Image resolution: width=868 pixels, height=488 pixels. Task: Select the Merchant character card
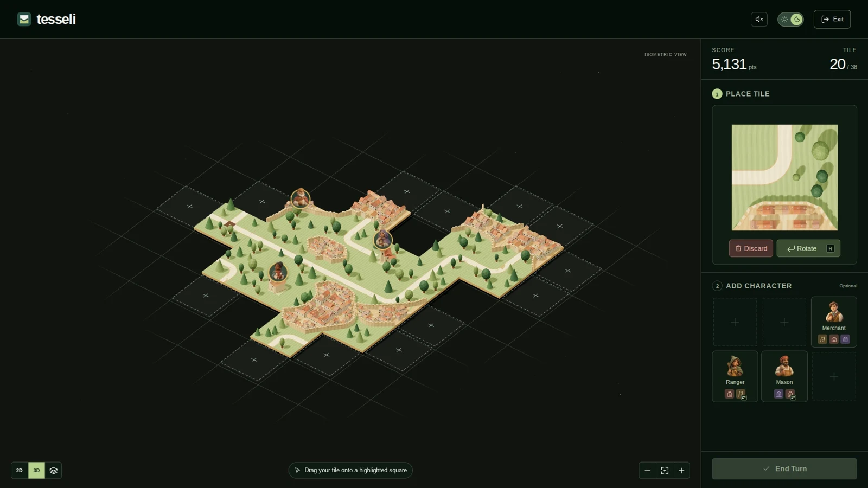(834, 322)
